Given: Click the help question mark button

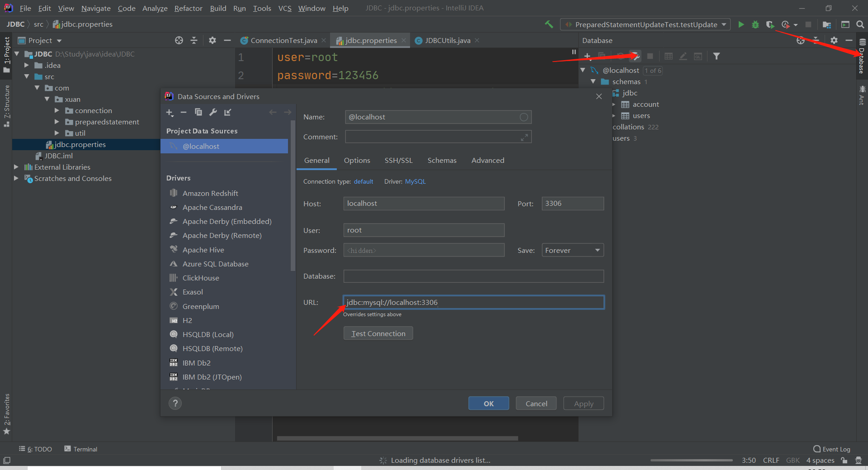Looking at the screenshot, I should coord(175,403).
